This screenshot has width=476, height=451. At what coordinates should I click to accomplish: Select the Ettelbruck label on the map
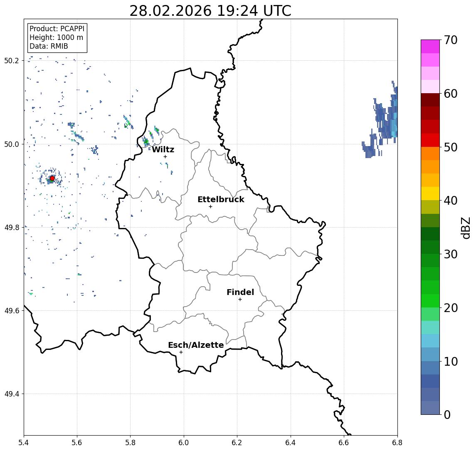pos(221,199)
